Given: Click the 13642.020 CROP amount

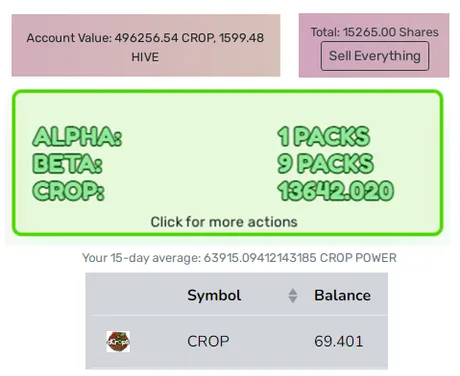Looking at the screenshot, I should pyautogui.click(x=335, y=191).
